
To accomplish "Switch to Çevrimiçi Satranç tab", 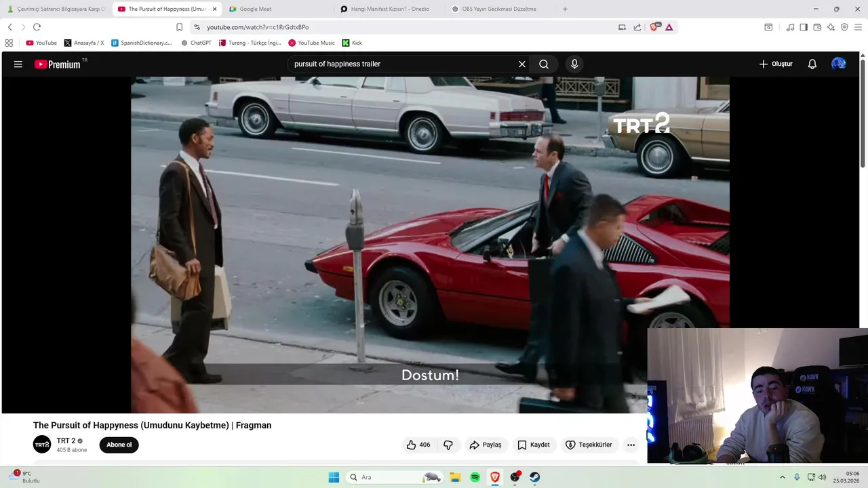I will 56,9.
